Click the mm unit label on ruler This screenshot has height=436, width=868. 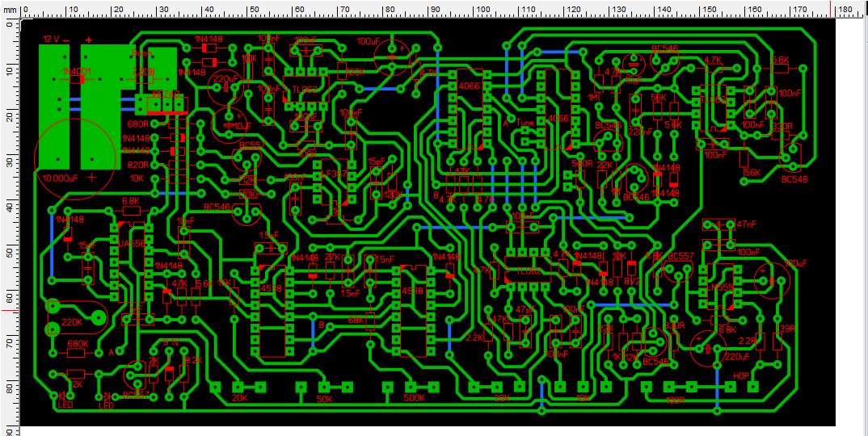tap(9, 10)
